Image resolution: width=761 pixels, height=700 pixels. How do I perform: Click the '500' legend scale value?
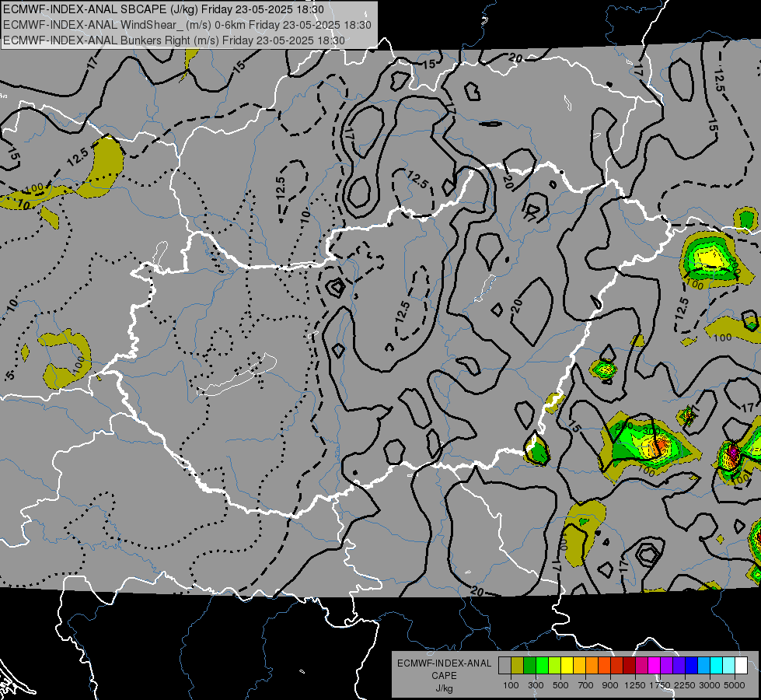click(560, 685)
